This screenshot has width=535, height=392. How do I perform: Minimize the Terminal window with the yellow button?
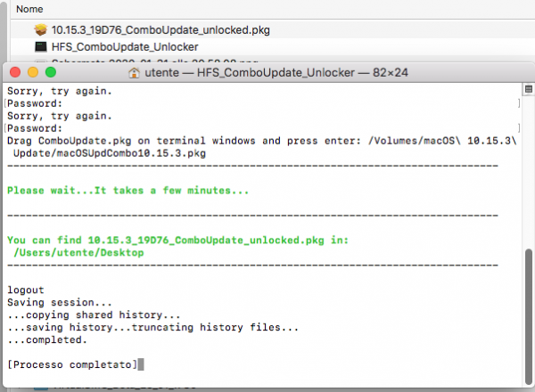(33, 72)
